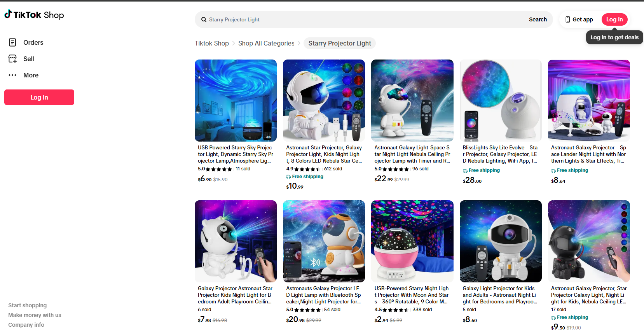Click the magnifying glass search icon
Image resolution: width=644 pixels, height=331 pixels.
pos(204,19)
